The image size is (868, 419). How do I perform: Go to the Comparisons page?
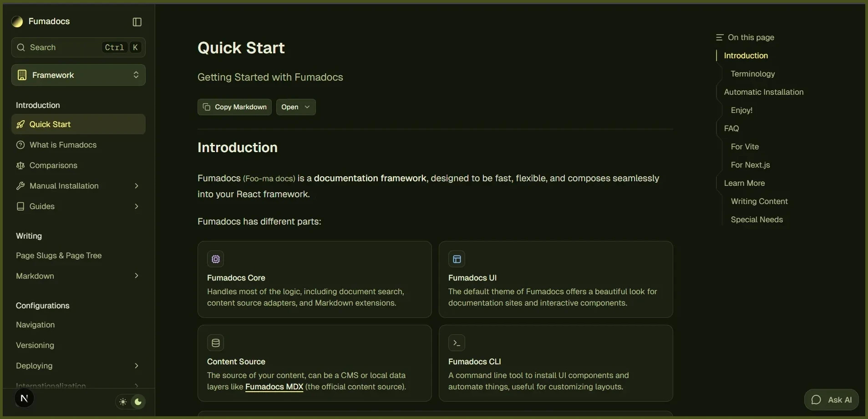coord(53,165)
